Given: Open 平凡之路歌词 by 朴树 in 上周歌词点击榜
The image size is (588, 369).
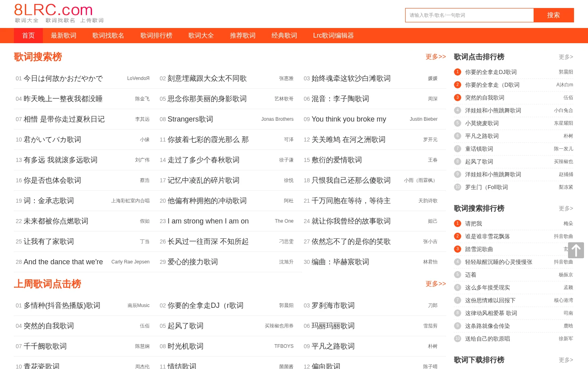Looking at the screenshot, I should coord(333,346).
